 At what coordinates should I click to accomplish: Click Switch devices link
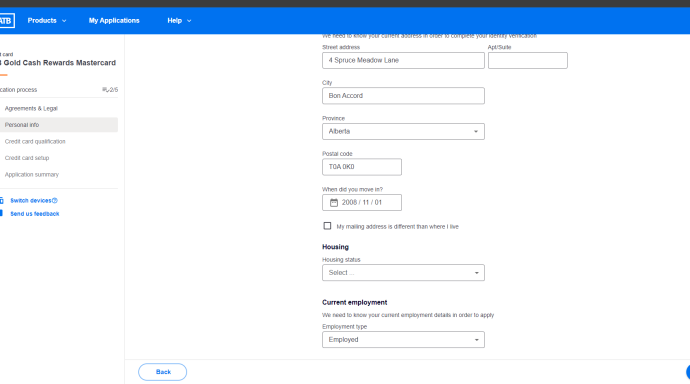click(30, 201)
